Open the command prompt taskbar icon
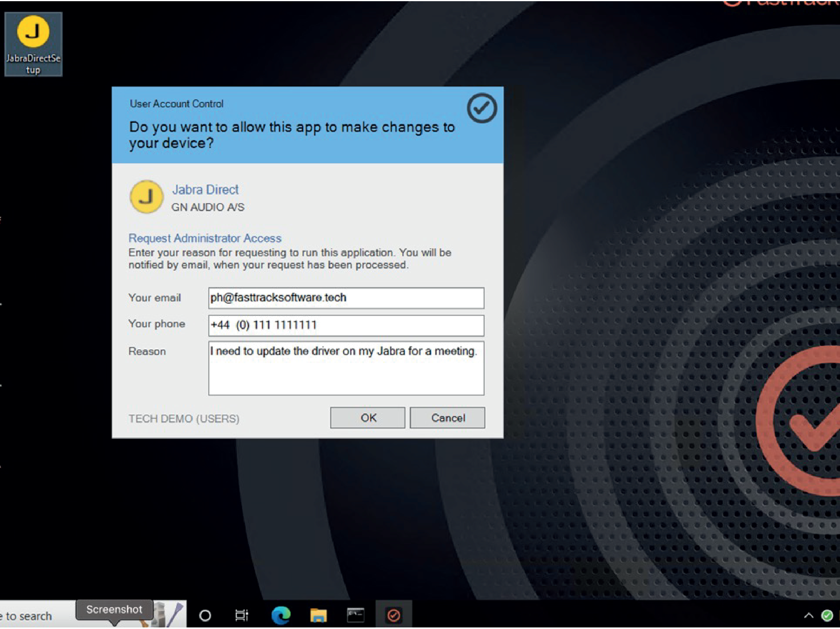 click(x=355, y=615)
